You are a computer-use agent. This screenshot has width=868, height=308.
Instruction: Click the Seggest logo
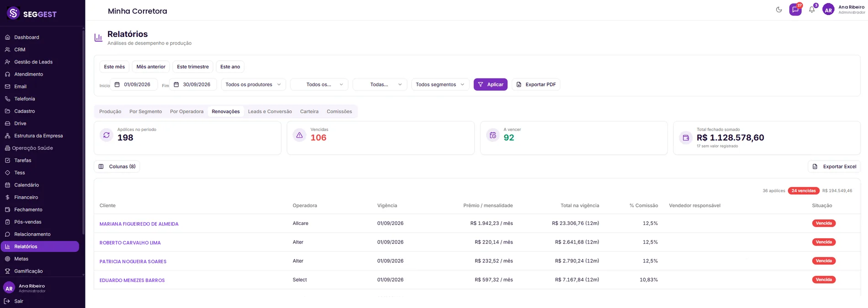pyautogui.click(x=32, y=14)
